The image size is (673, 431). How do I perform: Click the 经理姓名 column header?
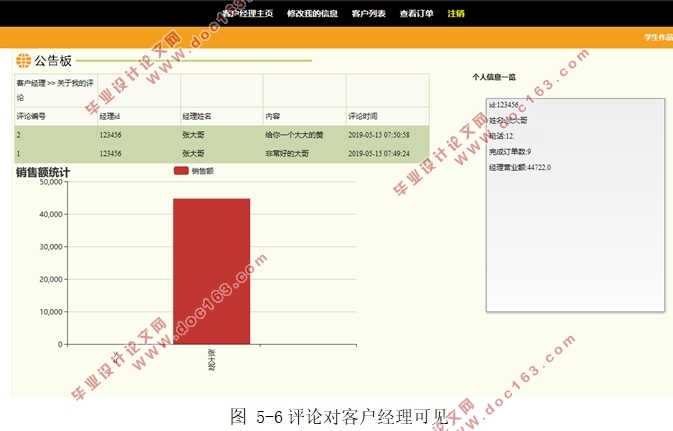click(197, 116)
